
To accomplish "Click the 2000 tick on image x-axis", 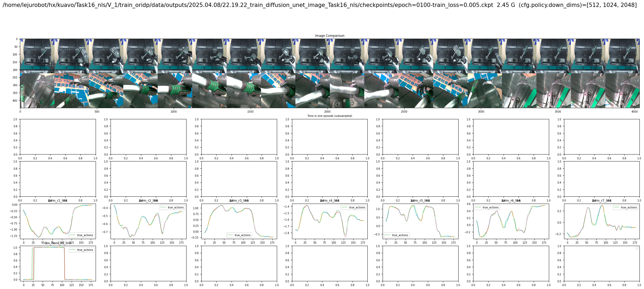I will point(327,112).
